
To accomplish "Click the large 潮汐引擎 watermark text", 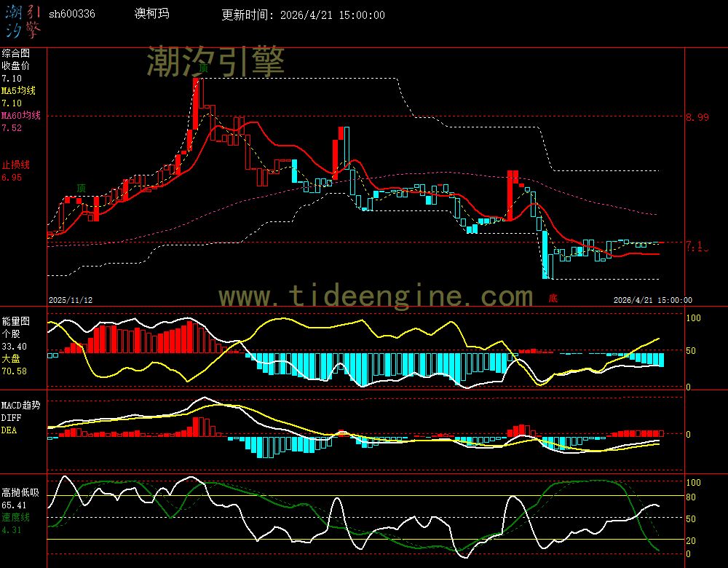I will click(x=215, y=61).
